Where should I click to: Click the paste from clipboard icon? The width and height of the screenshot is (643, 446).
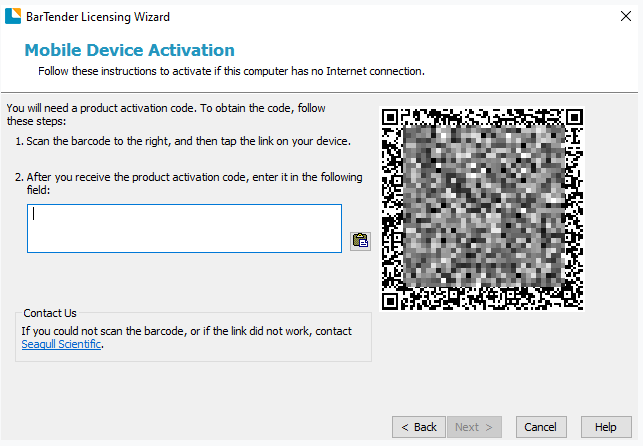[360, 241]
